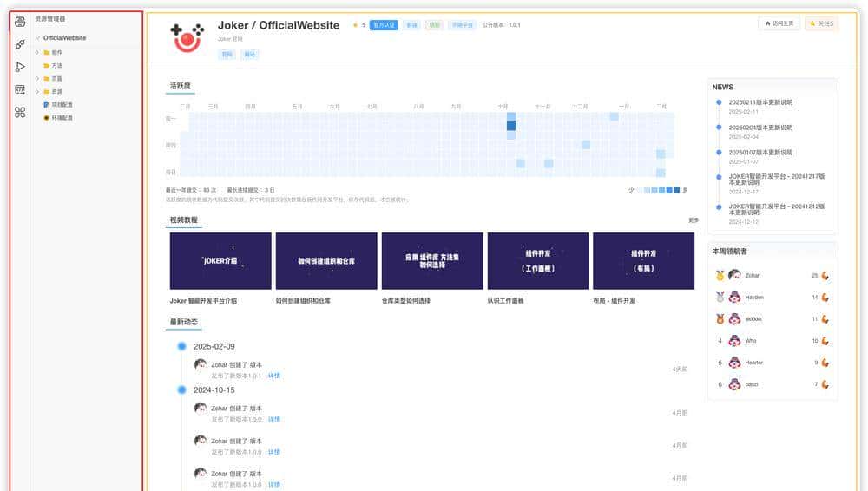This screenshot has height=491, width=868.
Task: Click the 视频教程 section heading
Action: point(183,219)
